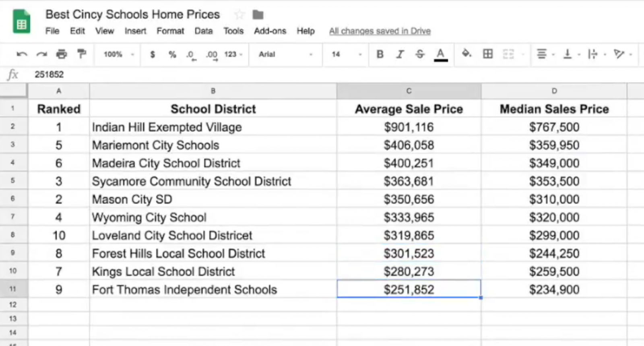Viewport: 644px width, 346px height.
Task: Select row 1 header
Action: coord(13,108)
